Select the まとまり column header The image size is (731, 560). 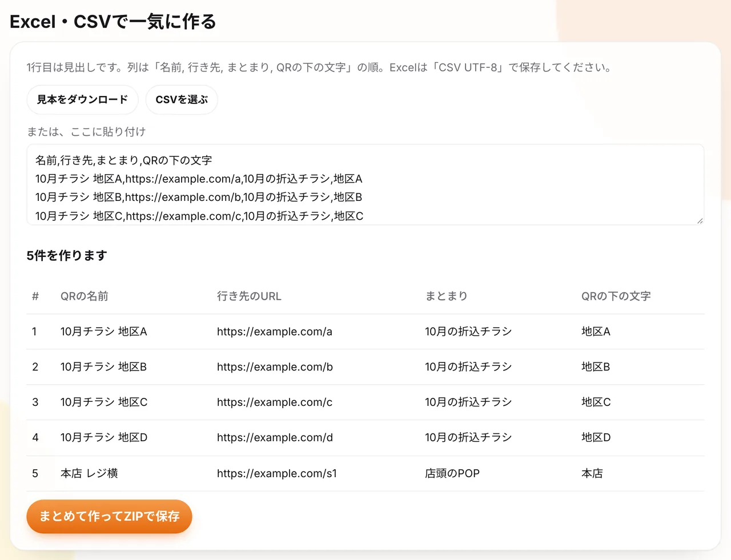[447, 296]
